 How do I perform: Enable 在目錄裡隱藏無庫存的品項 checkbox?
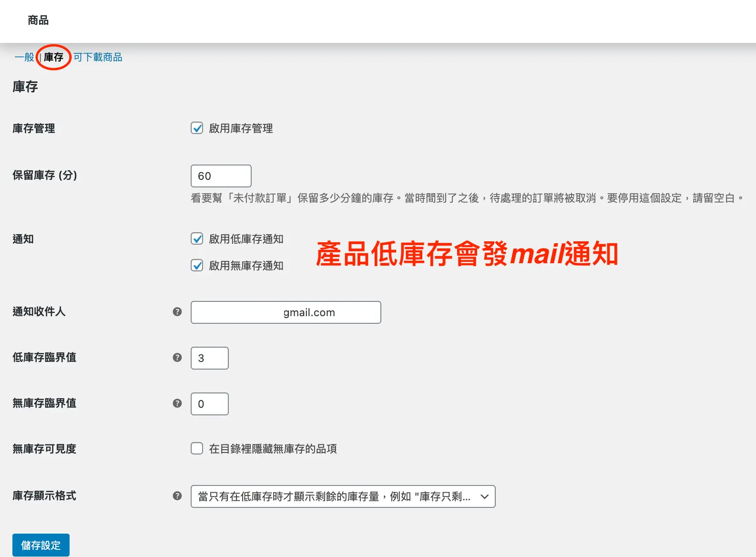point(197,449)
